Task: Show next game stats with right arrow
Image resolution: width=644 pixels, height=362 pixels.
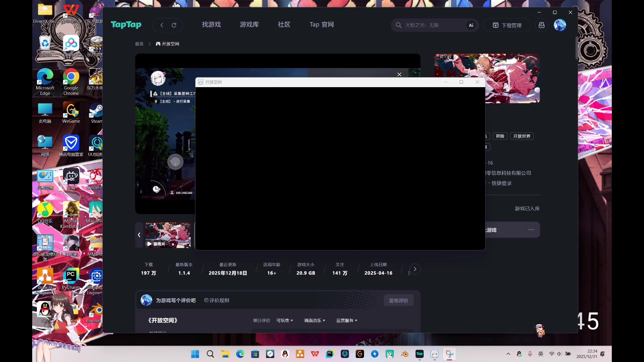Action: coord(415,269)
